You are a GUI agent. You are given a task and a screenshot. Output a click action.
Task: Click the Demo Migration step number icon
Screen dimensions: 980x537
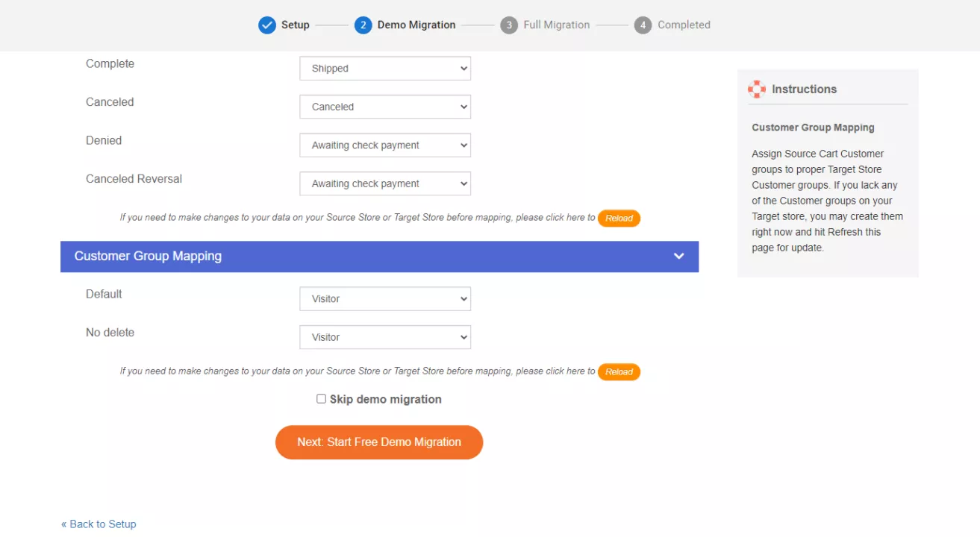363,25
